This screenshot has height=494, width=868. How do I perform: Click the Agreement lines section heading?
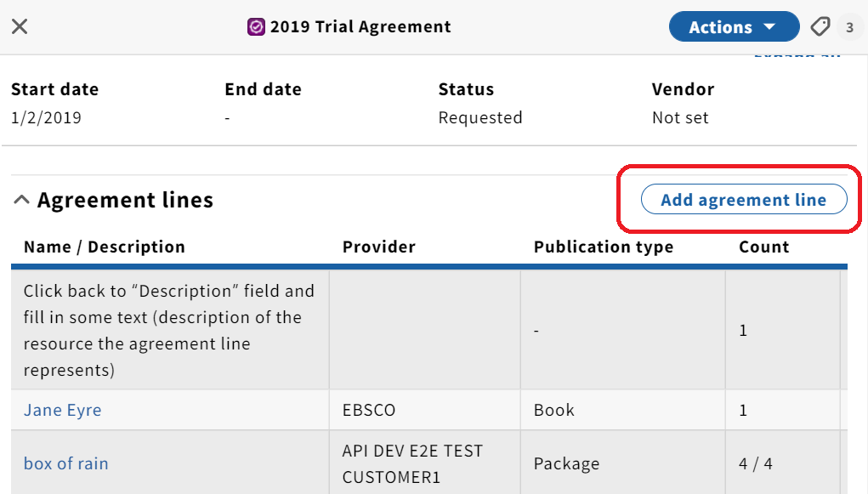[x=125, y=200]
